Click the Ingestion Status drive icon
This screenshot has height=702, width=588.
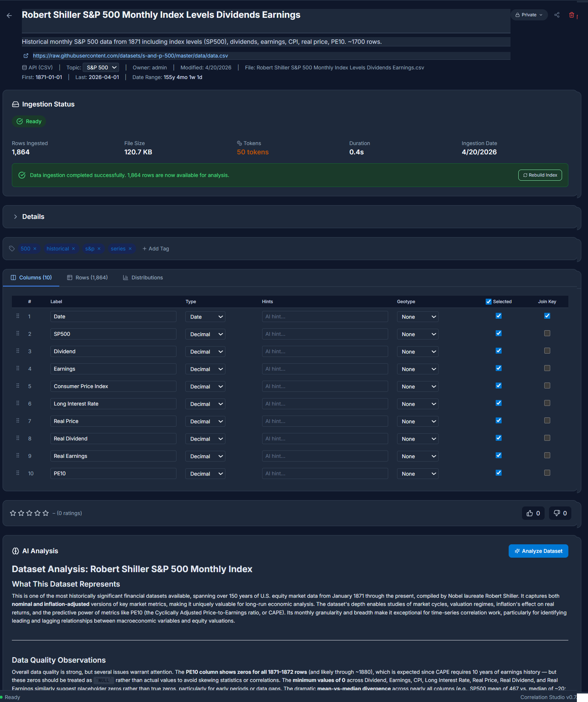coord(16,104)
